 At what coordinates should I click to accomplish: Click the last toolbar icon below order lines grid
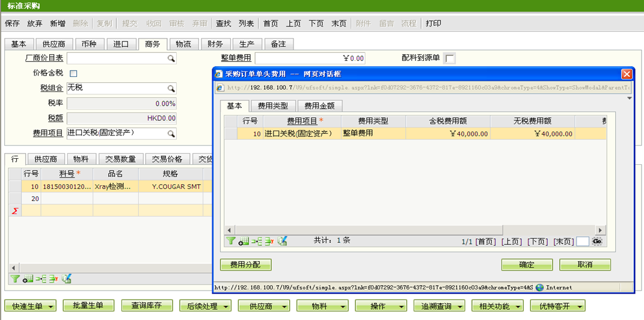click(67, 278)
